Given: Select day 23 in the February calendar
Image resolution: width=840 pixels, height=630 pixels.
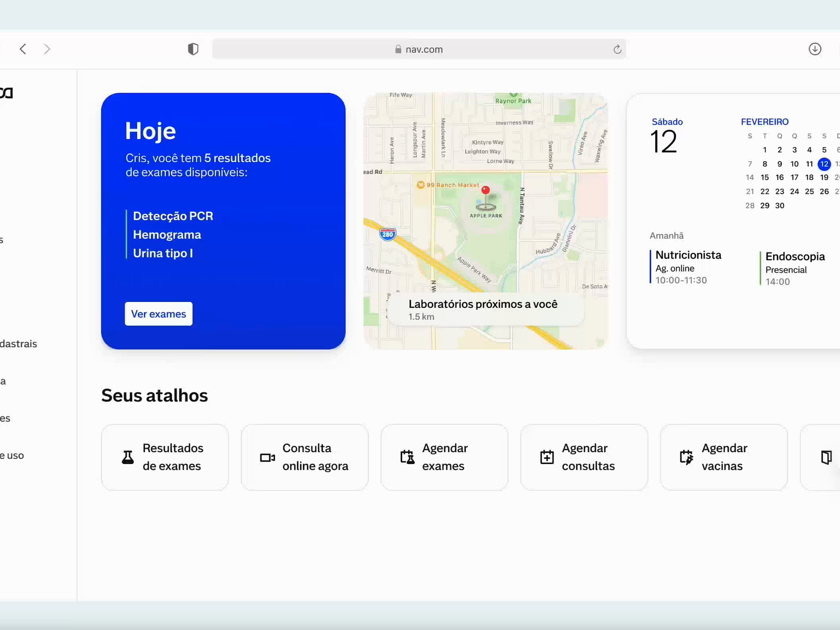Looking at the screenshot, I should [x=780, y=192].
